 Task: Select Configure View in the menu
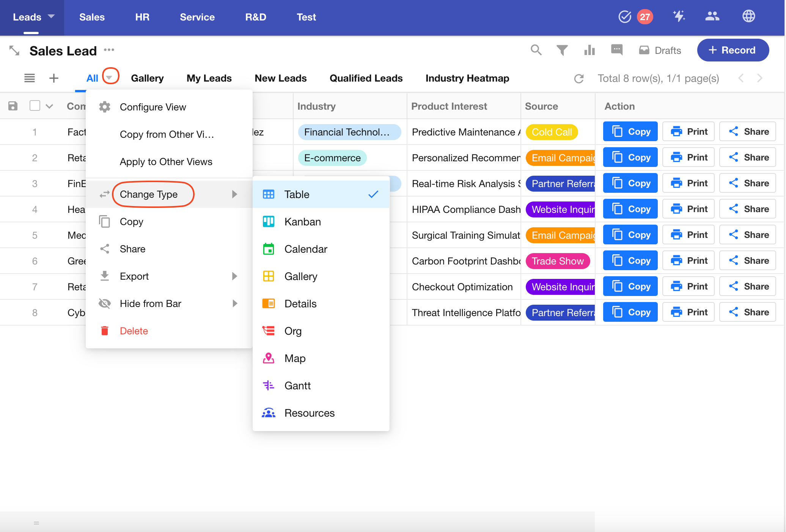tap(169, 107)
